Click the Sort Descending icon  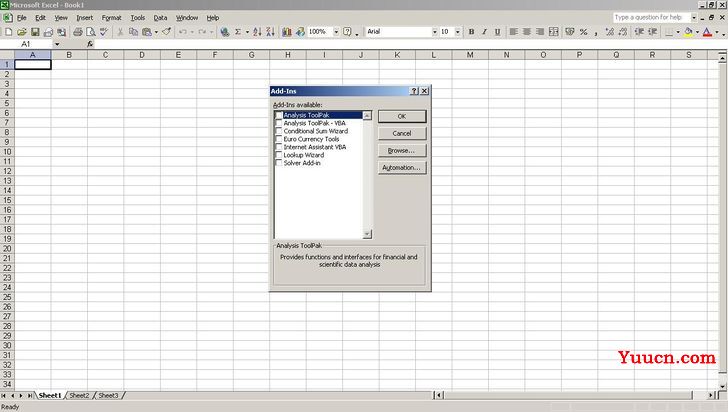(270, 32)
